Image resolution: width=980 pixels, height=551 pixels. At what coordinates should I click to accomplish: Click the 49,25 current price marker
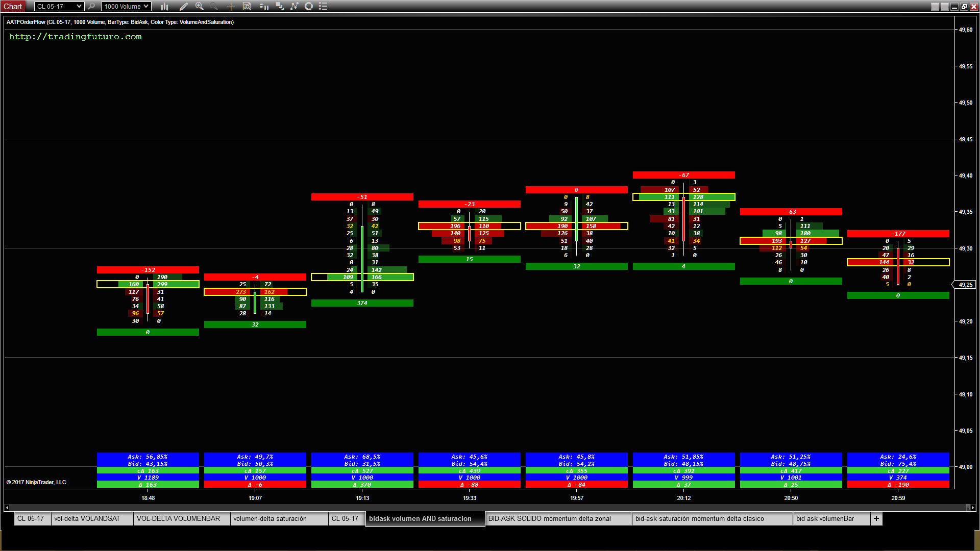coord(965,285)
